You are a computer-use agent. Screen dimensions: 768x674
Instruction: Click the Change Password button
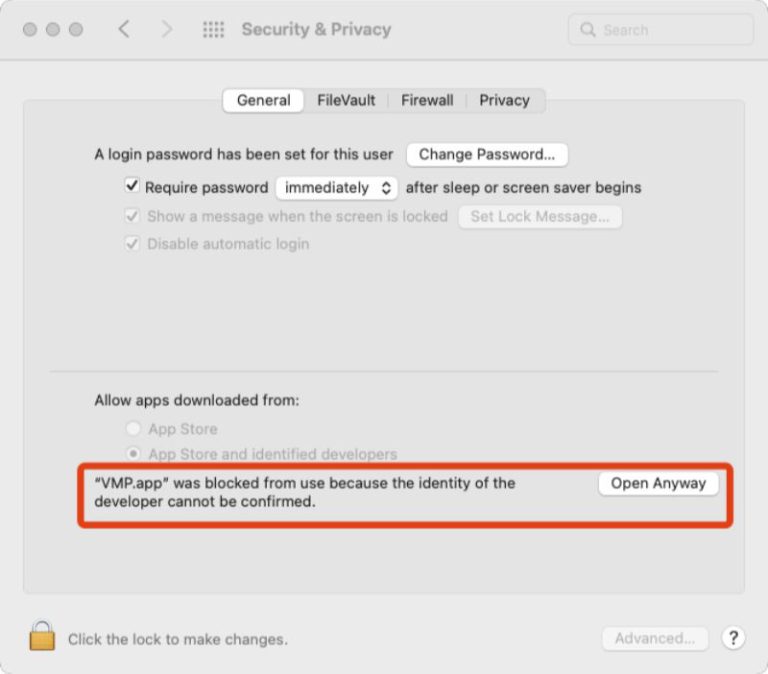pyautogui.click(x=487, y=154)
